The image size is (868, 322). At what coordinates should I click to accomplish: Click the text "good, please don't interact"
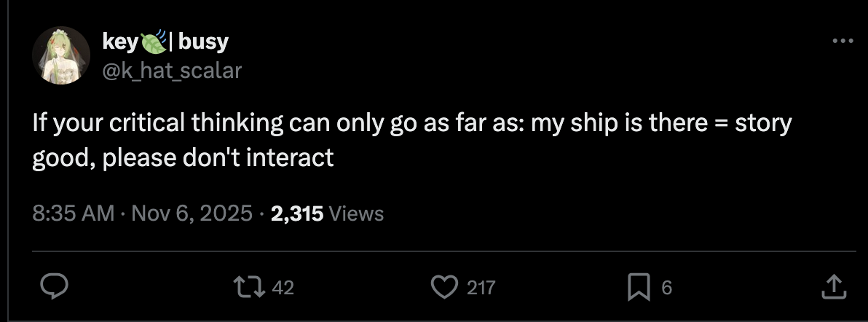click(184, 158)
